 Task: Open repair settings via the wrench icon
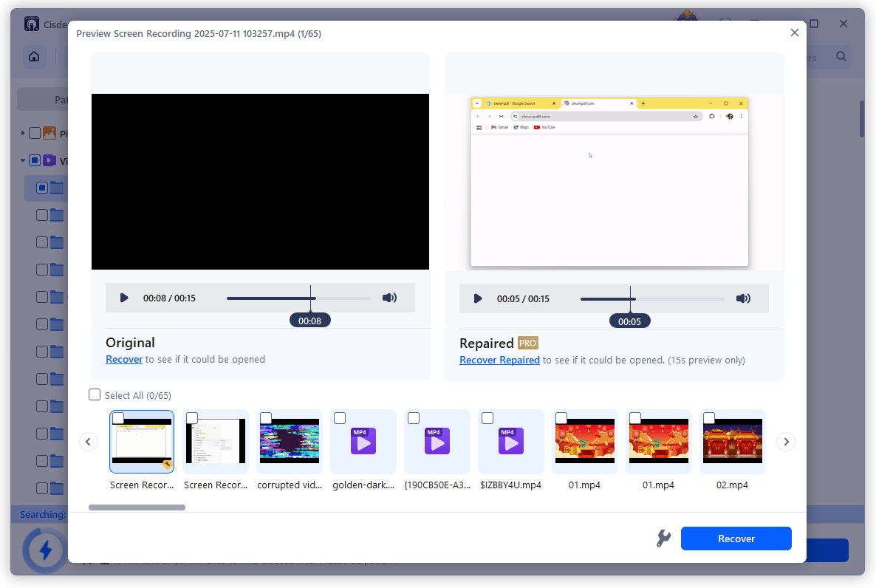click(663, 539)
